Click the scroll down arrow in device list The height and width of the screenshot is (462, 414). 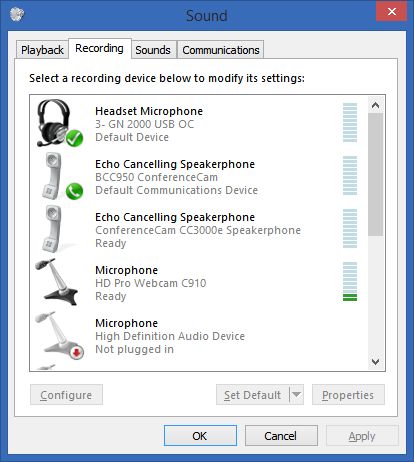pyautogui.click(x=376, y=362)
